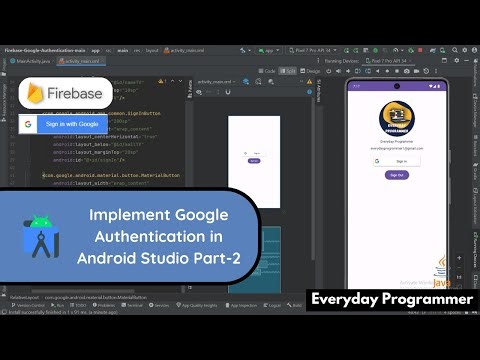
Task: Select the activity_main.xml editor tab
Action: [x=81, y=61]
